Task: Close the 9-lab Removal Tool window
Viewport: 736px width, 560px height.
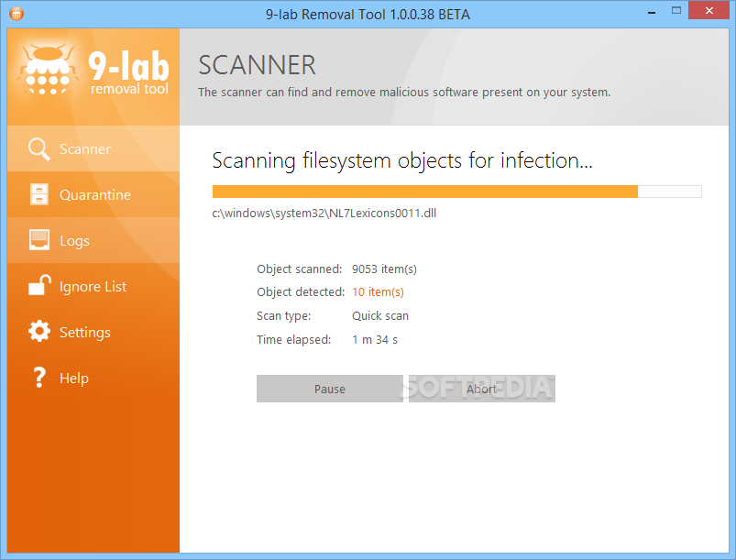Action: point(709,10)
